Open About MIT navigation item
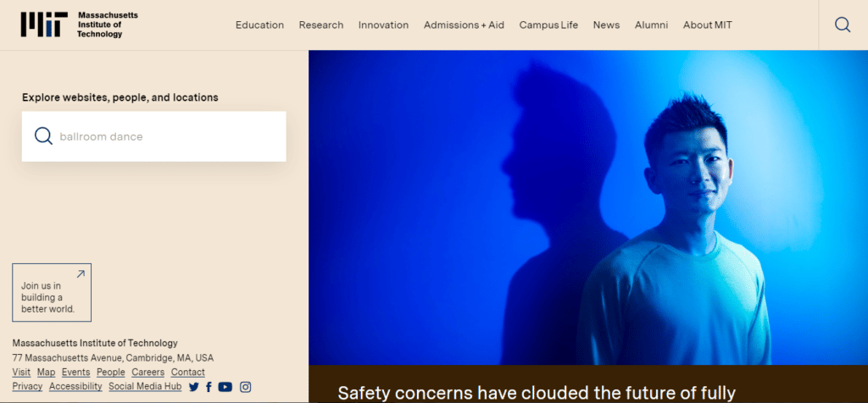 tap(708, 25)
